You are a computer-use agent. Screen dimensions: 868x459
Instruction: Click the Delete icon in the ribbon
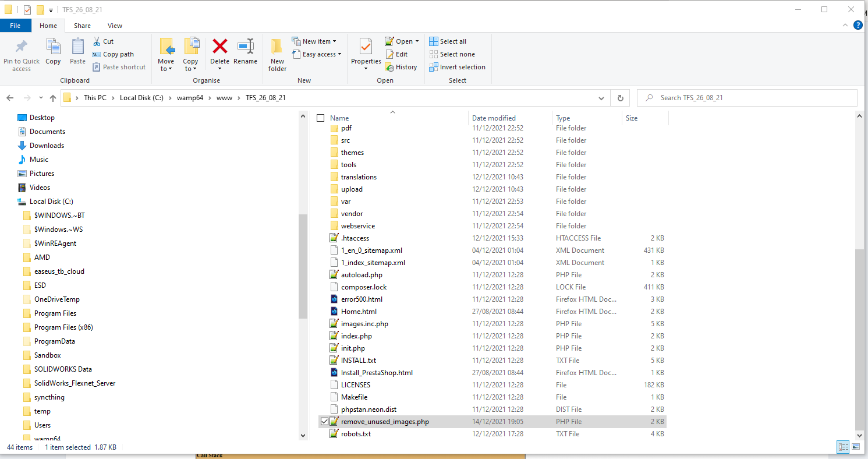219,47
